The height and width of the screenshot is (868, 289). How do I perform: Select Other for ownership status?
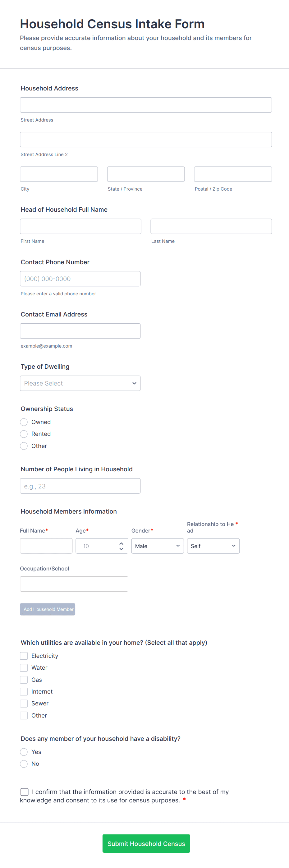click(x=24, y=446)
